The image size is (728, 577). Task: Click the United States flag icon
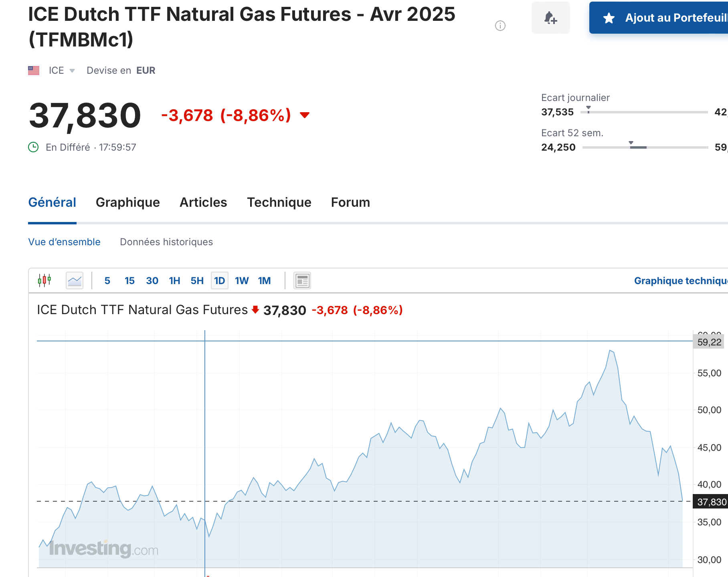[x=34, y=71]
